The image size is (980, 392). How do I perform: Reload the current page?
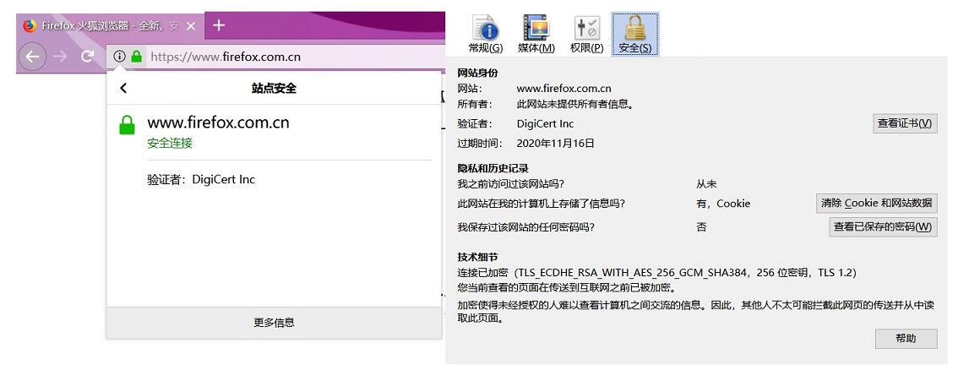coord(87,57)
